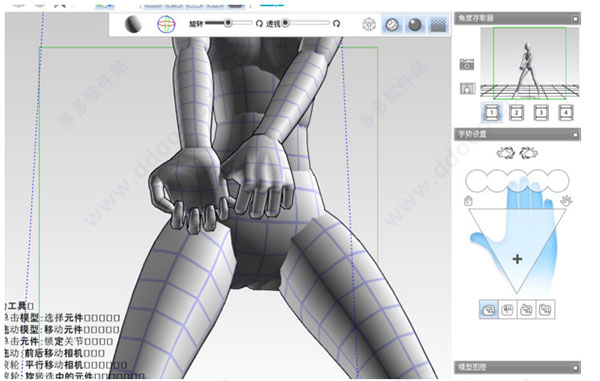Select camera angle slot 4
Screen dimensions: 600x381
point(566,112)
